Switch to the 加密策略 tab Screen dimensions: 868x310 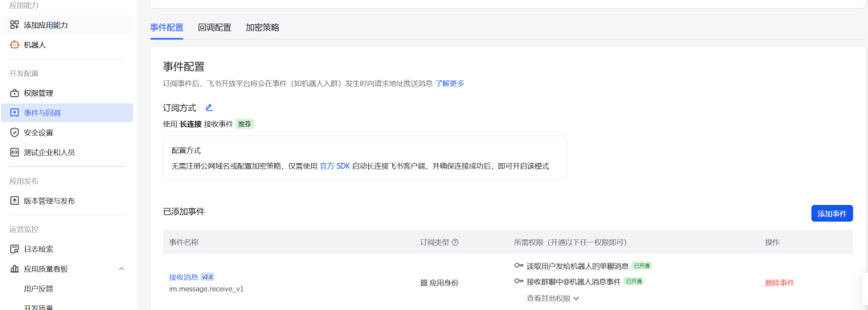point(262,27)
